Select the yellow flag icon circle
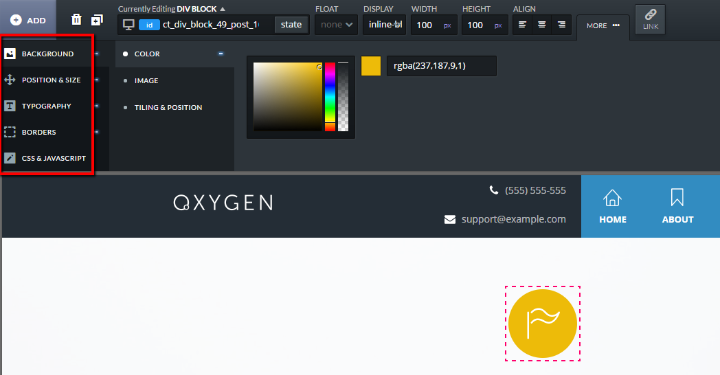The image size is (720, 375). (542, 324)
